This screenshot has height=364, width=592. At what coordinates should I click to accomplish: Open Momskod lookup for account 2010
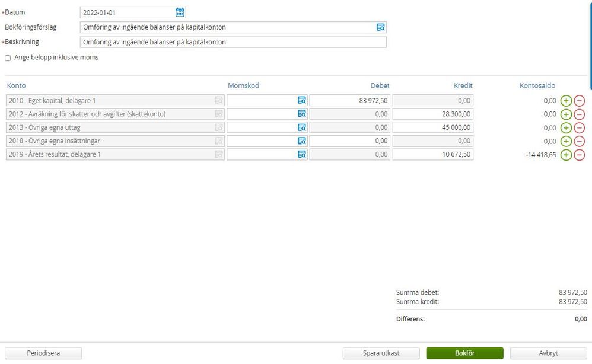[301, 101]
